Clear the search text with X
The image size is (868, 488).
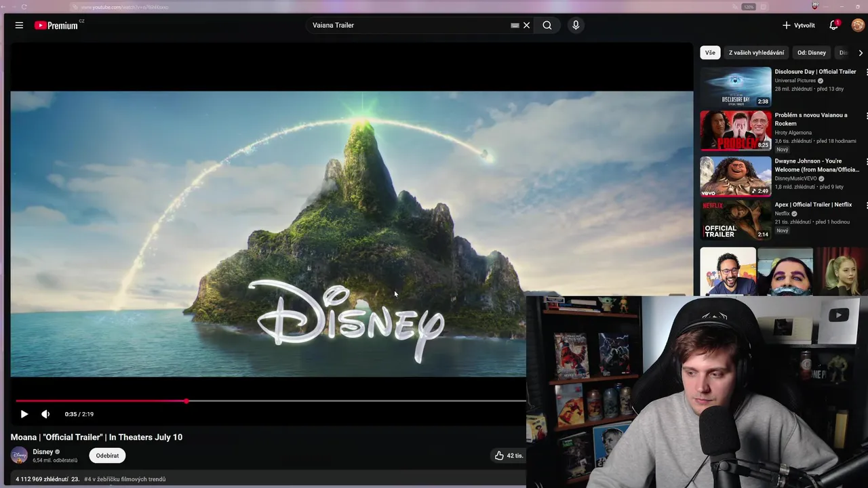click(x=526, y=25)
